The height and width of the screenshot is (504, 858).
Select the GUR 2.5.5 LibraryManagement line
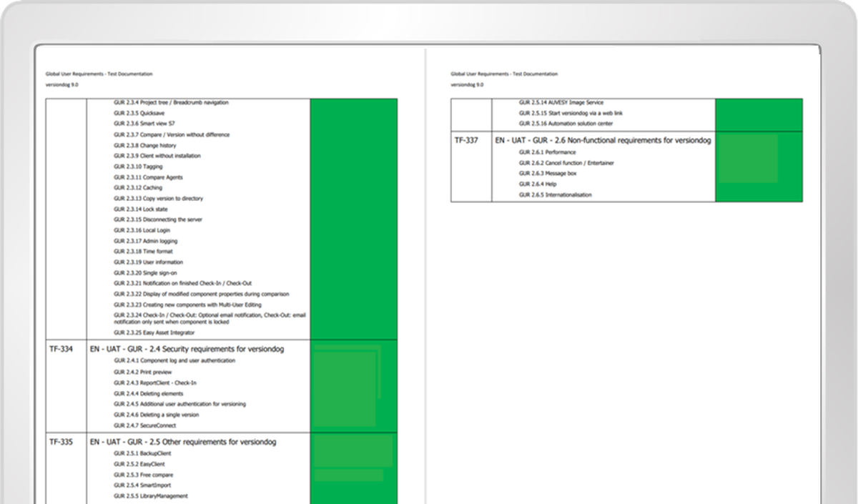151,496
